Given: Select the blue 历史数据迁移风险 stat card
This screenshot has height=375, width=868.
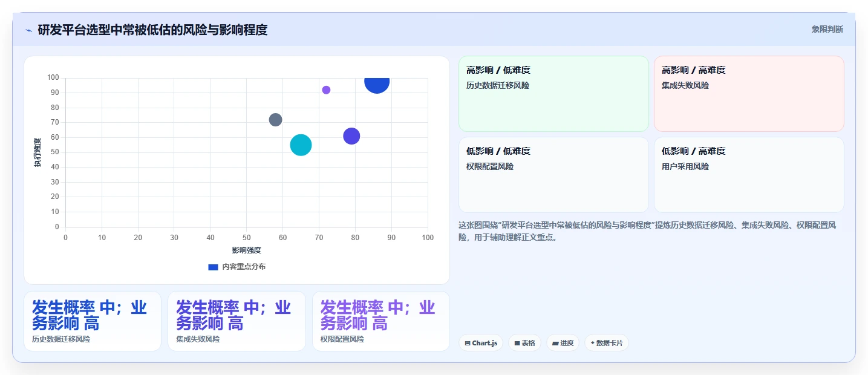Looking at the screenshot, I should click(x=93, y=321).
